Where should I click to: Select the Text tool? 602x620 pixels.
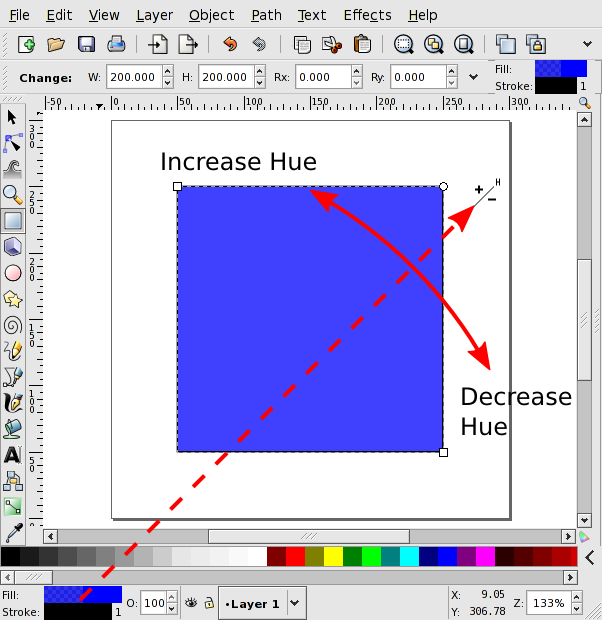click(13, 455)
